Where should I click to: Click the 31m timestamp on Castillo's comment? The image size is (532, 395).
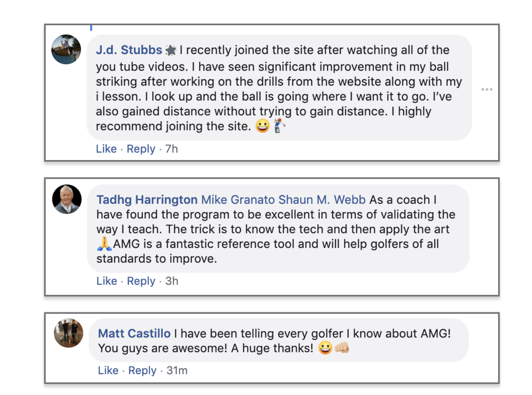pos(177,371)
